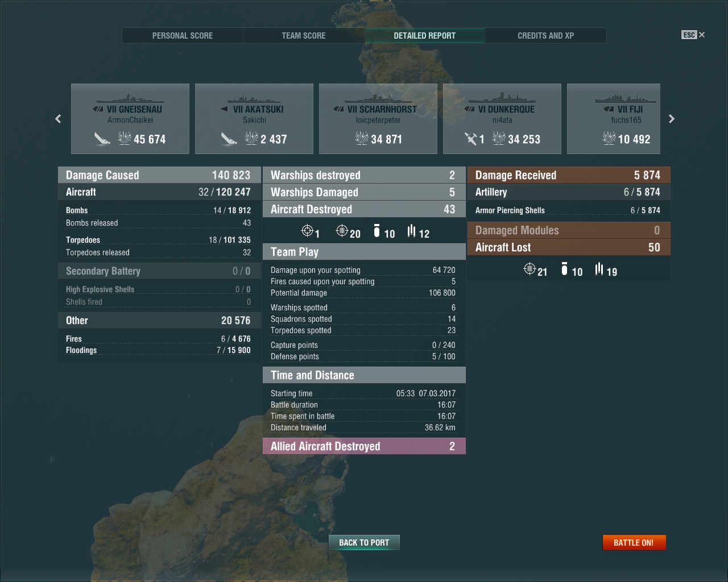Viewport: 728px width, 582px height.
Task: Click the Other damage header
Action: [159, 321]
